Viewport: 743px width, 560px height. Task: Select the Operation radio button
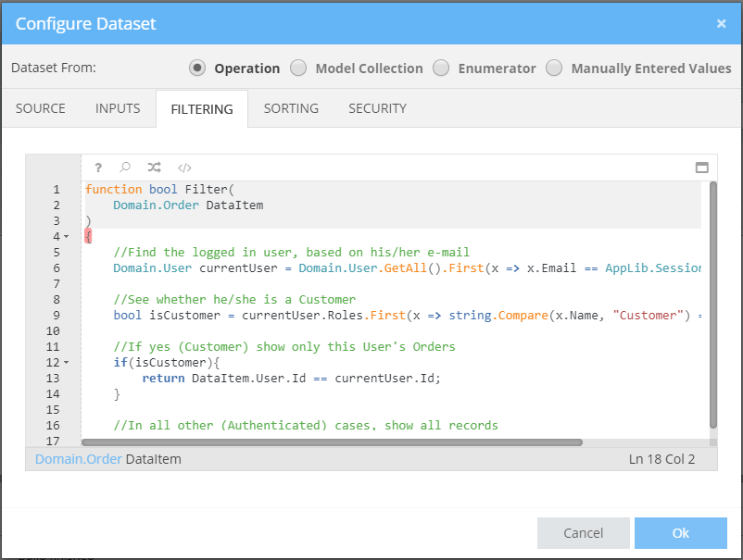[197, 68]
